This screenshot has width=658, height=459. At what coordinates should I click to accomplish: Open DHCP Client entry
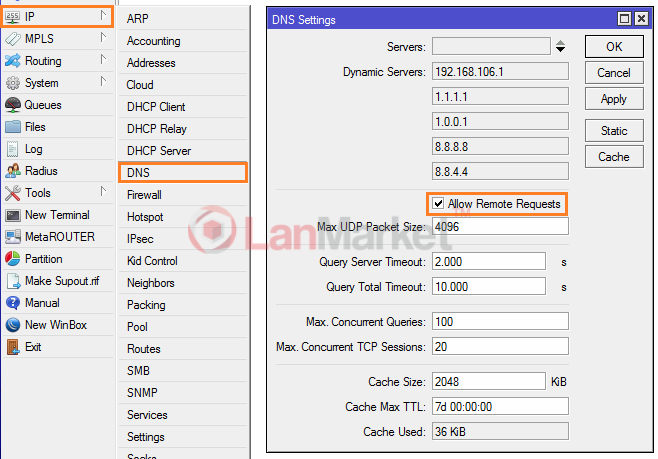point(183,107)
